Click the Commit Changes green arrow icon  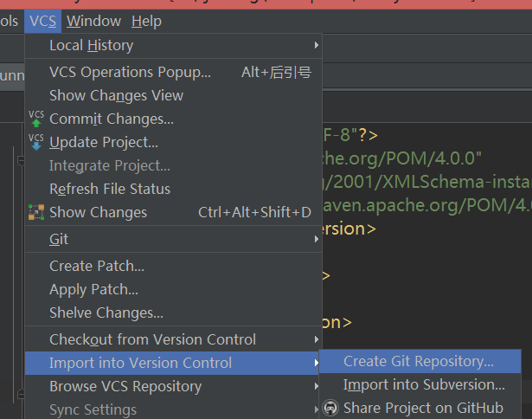(x=35, y=119)
